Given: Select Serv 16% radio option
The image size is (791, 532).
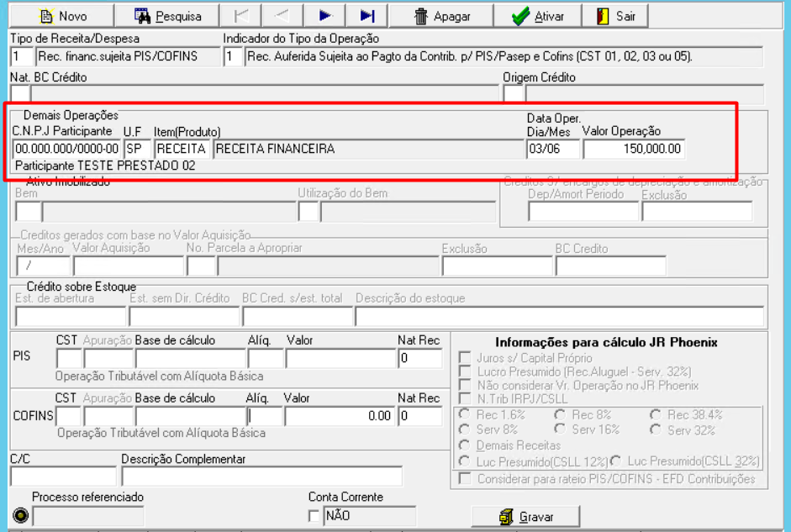Looking at the screenshot, I should pos(560,429).
